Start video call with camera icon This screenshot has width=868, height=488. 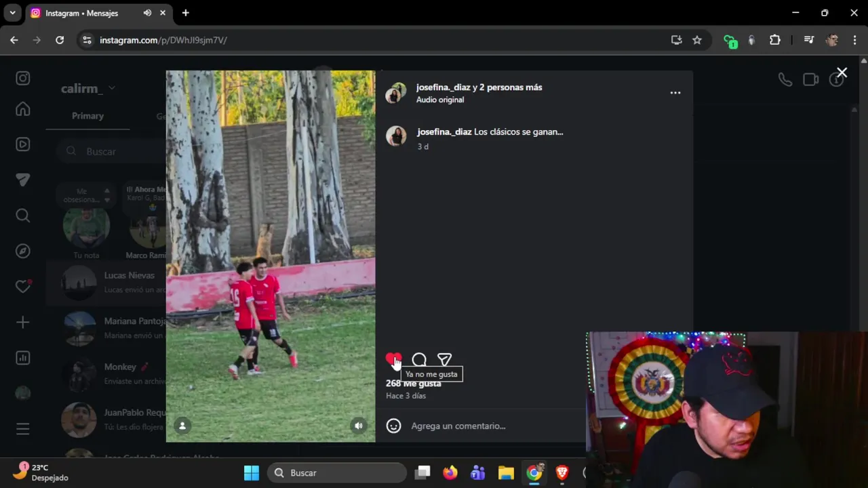[x=811, y=79]
